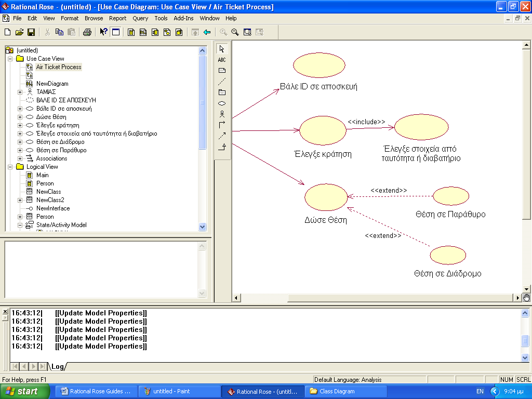This screenshot has height=399, width=532.
Task: Expand the Βάλε ID σε αποσκευή node
Action: [x=20, y=109]
